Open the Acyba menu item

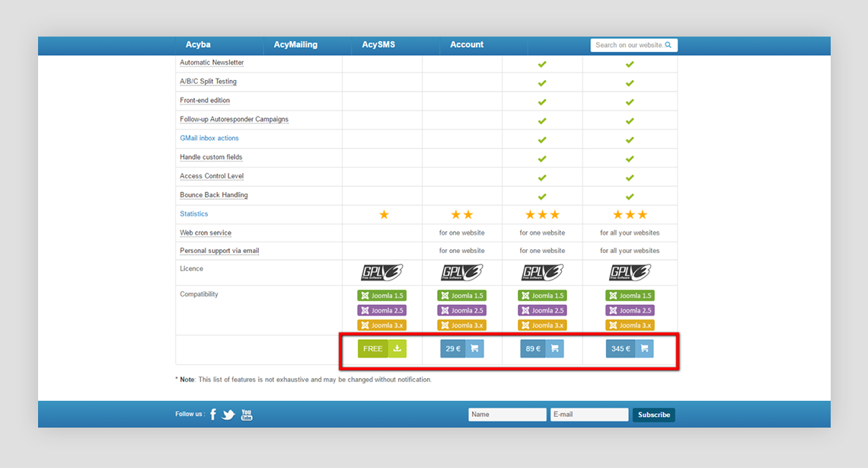point(198,45)
